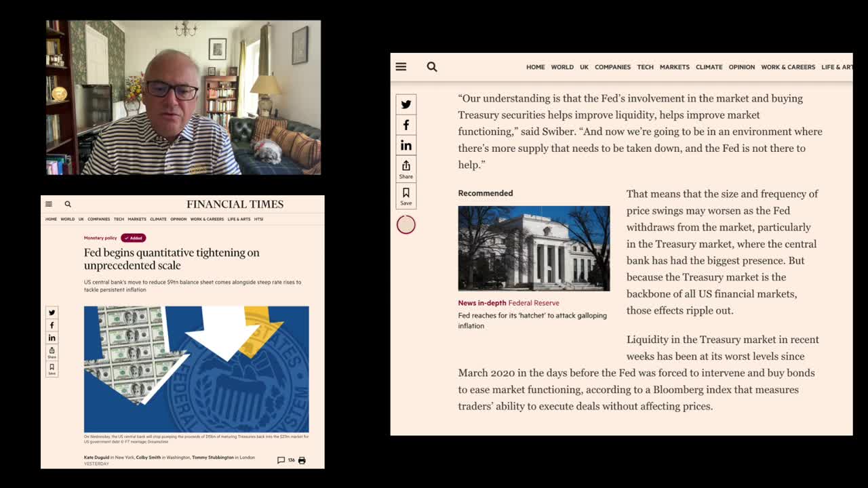
Task: Select LIFE & ARTS in left FT window
Action: click(x=239, y=219)
